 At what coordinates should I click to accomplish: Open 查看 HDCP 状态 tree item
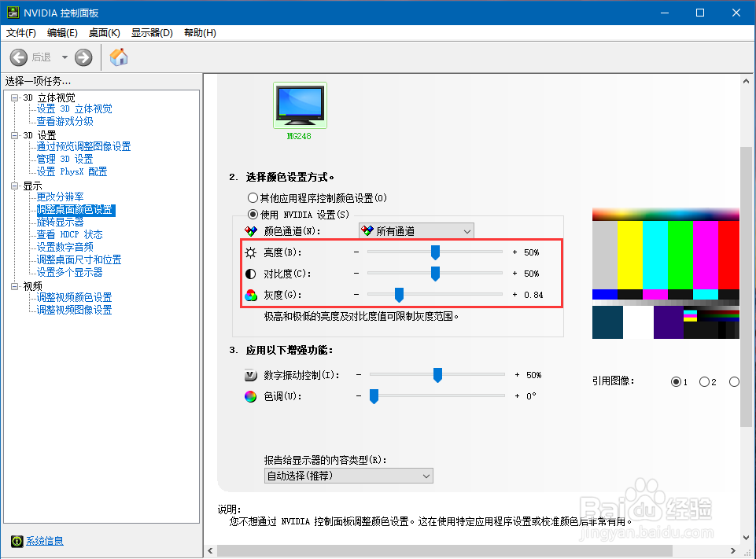point(69,234)
